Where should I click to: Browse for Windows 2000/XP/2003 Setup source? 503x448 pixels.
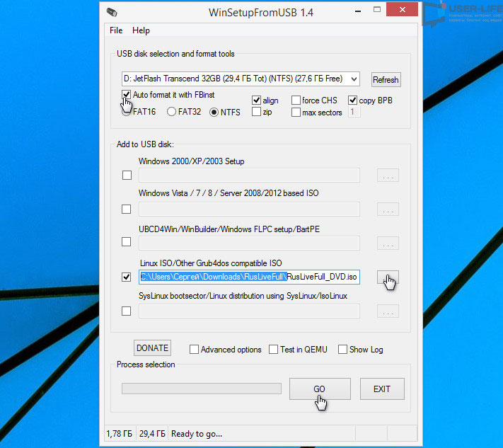(388, 176)
